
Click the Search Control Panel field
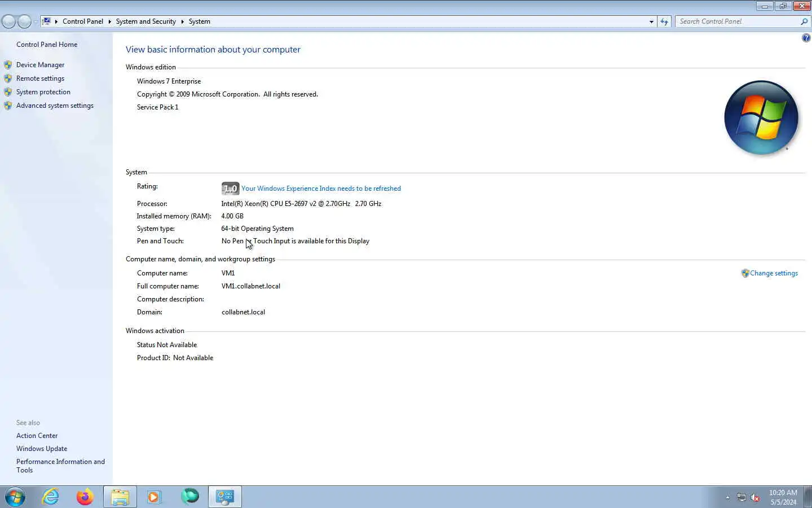pos(738,21)
